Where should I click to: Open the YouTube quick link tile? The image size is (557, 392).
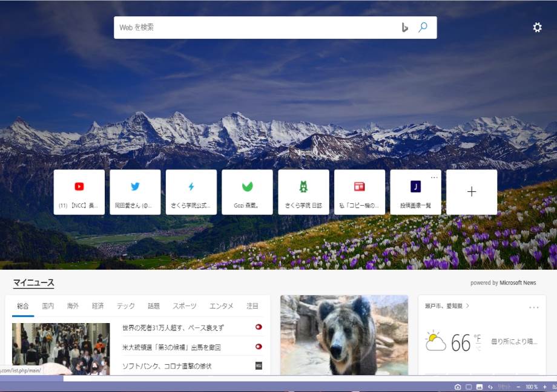(79, 192)
